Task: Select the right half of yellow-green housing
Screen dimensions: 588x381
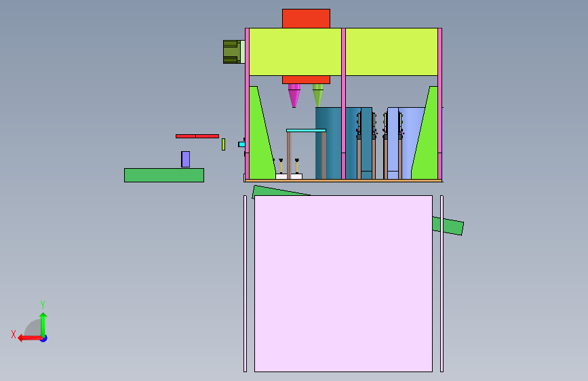Action: pyautogui.click(x=391, y=52)
